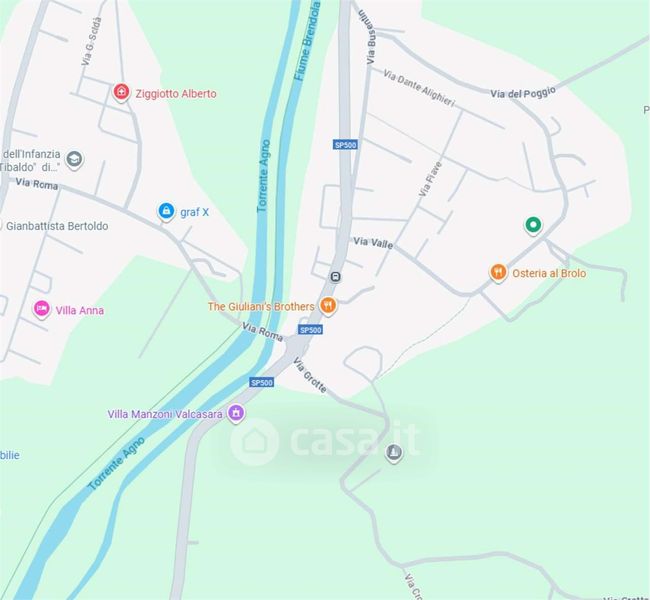The height and width of the screenshot is (600, 650).
Task: Select the gray monument marker near Via Grotte
Action: pyautogui.click(x=394, y=452)
